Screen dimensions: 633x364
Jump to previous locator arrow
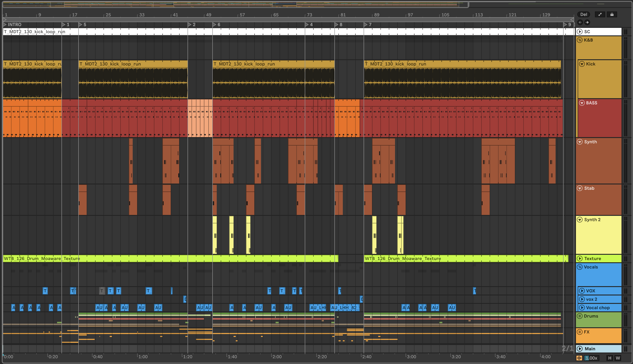580,22
